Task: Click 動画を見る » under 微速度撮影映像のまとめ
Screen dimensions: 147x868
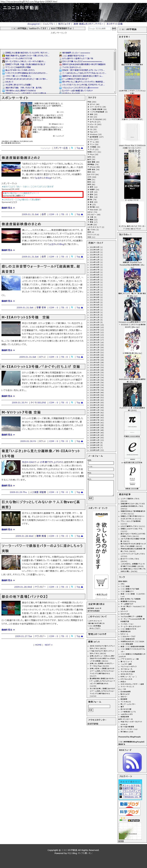Action: [x=8, y=250]
